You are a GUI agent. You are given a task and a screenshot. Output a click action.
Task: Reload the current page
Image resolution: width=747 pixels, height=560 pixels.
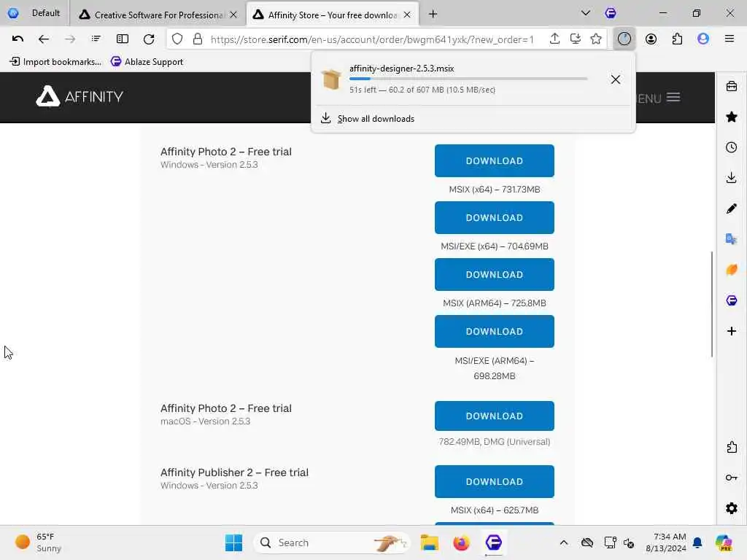(x=149, y=39)
